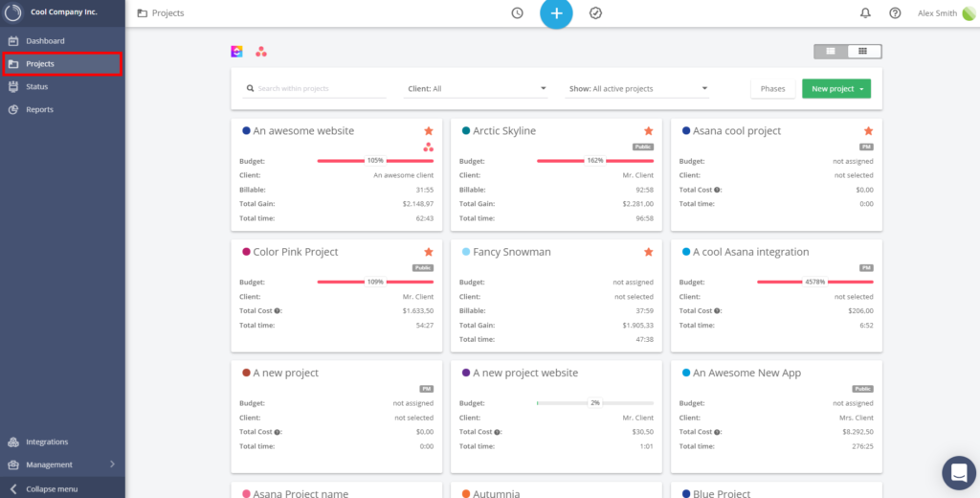Open the An awesome website project title
The image size is (980, 498).
(x=303, y=131)
